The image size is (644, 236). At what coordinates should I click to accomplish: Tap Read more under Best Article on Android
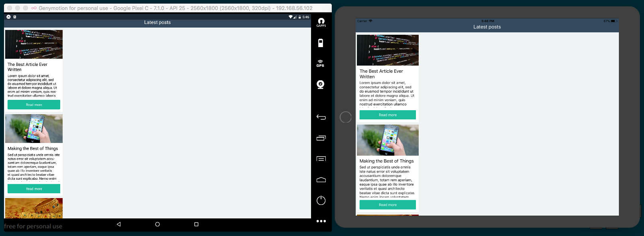pyautogui.click(x=34, y=105)
